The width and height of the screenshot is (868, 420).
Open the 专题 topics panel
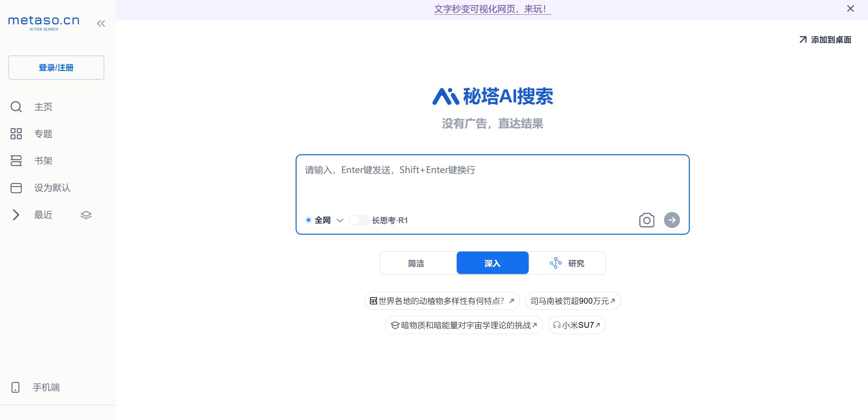[x=44, y=134]
